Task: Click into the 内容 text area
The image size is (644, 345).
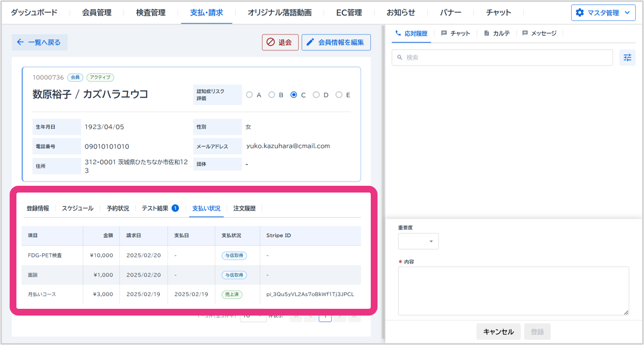Action: [x=513, y=290]
